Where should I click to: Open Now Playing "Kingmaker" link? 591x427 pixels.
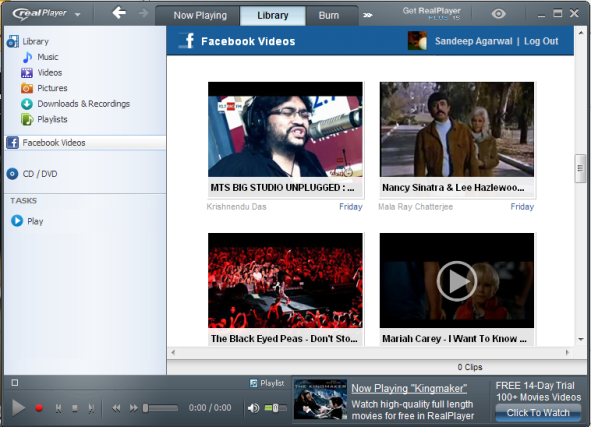pos(409,389)
